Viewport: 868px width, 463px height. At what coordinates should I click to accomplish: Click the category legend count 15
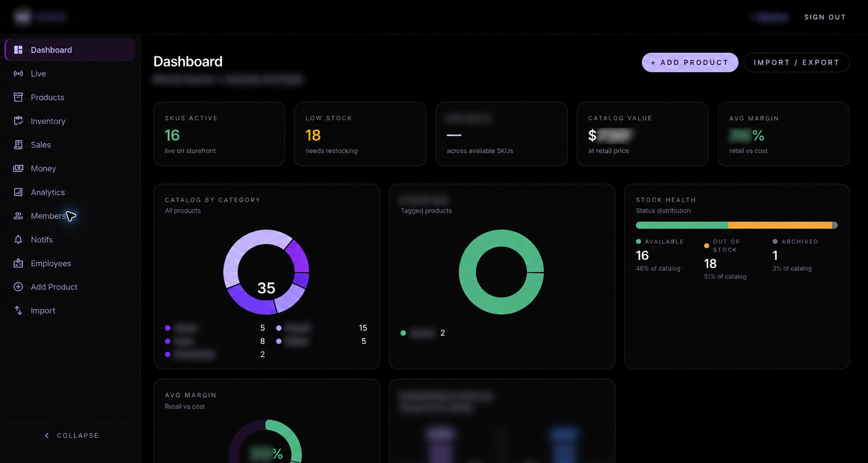[x=363, y=328]
